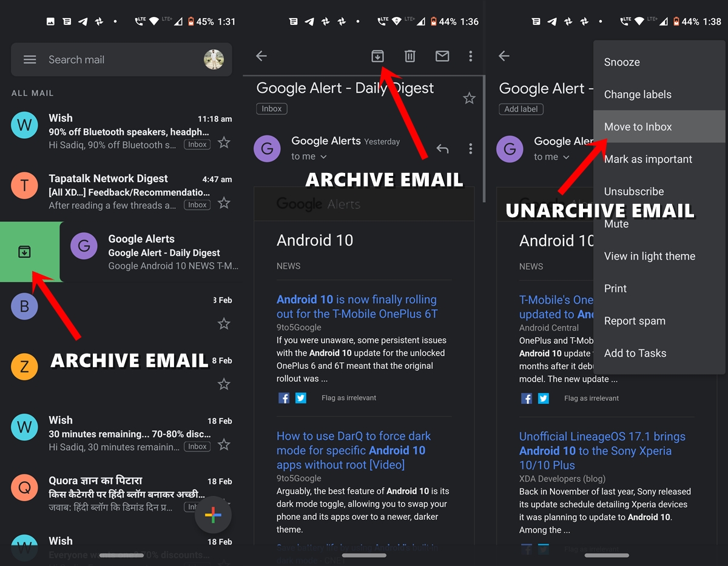This screenshot has width=728, height=566.
Task: Select Move to Inbox menu item
Action: pyautogui.click(x=659, y=126)
